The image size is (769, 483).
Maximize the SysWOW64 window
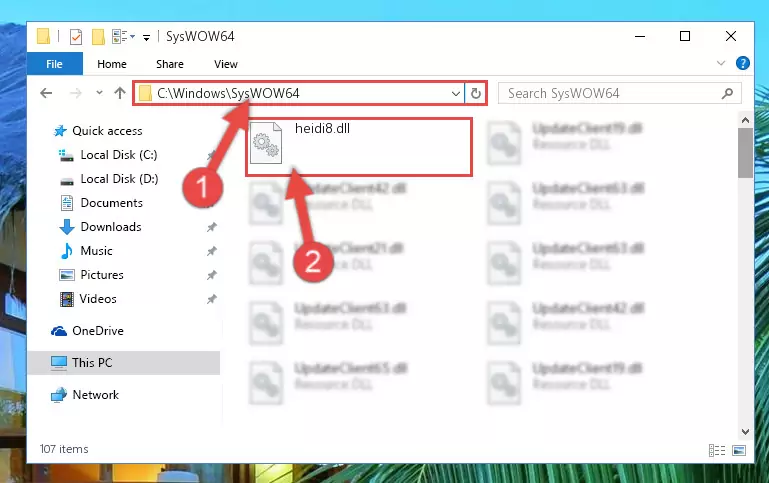(x=685, y=36)
